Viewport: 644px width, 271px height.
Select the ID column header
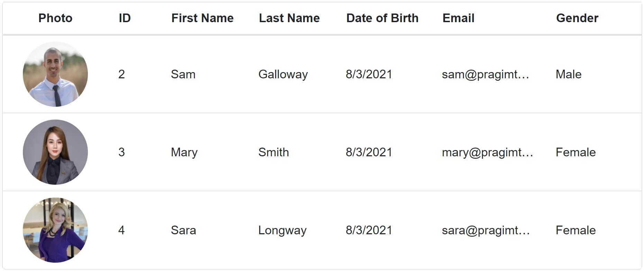coord(125,18)
